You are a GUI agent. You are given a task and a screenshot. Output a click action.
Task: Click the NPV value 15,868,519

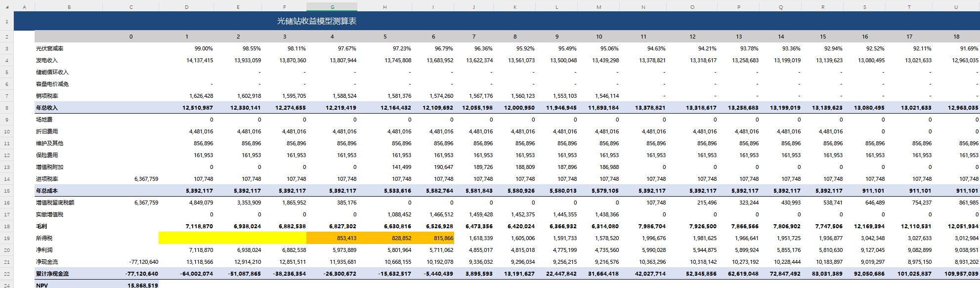click(142, 285)
